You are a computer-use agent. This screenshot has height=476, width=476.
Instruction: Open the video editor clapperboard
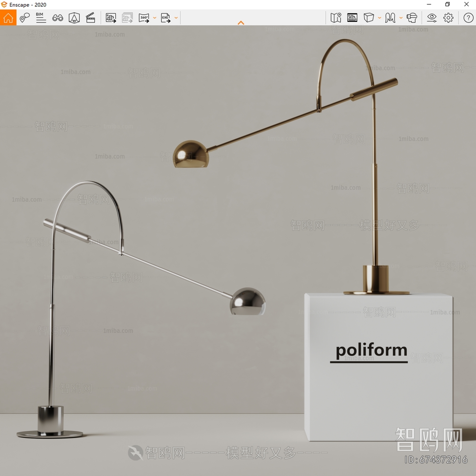pyautogui.click(x=90, y=18)
